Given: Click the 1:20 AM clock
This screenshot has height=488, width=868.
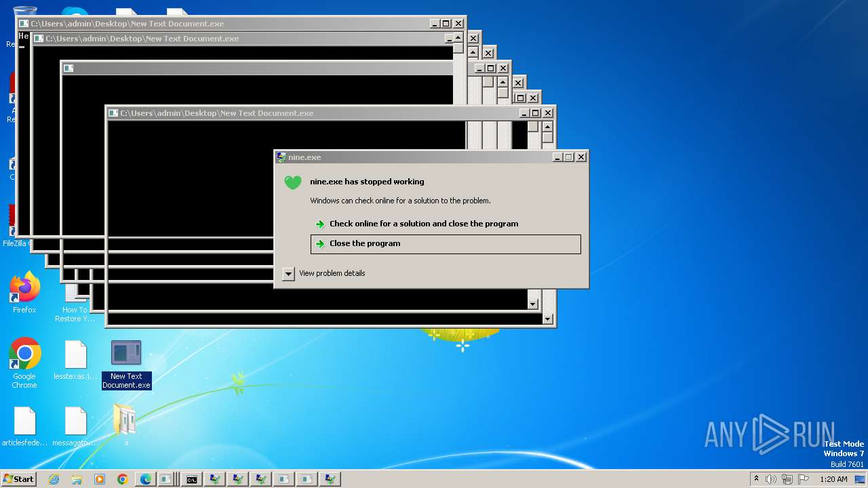Looking at the screenshot, I should tap(833, 479).
